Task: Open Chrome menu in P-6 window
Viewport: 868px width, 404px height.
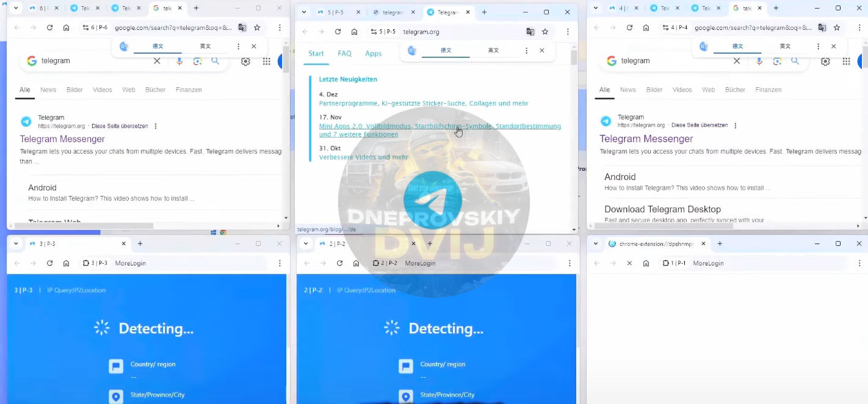Action: coord(280,27)
